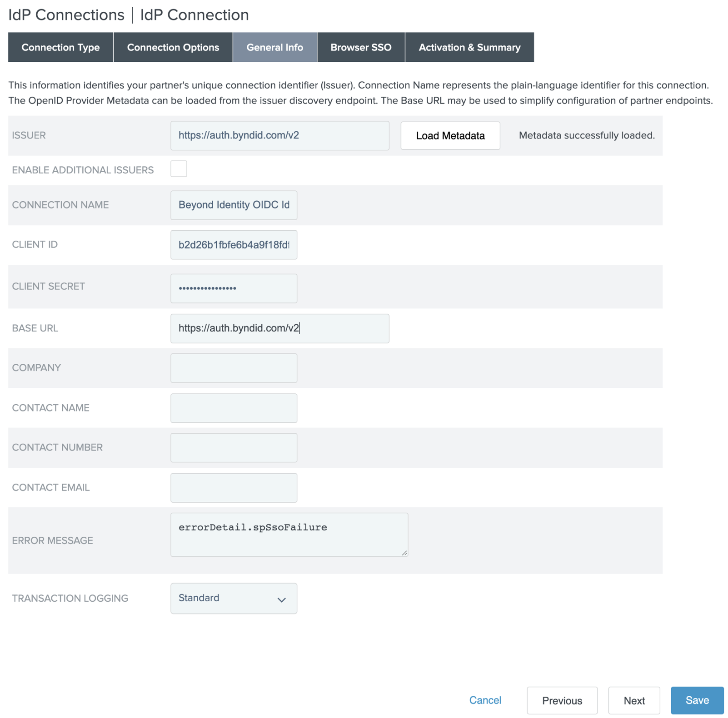Viewport: 728px width, 718px height.
Task: Click the Base URL text field
Action: click(x=279, y=328)
